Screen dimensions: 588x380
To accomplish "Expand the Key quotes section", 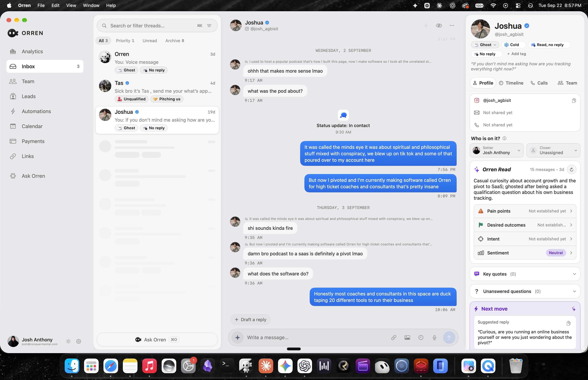I will pos(525,274).
